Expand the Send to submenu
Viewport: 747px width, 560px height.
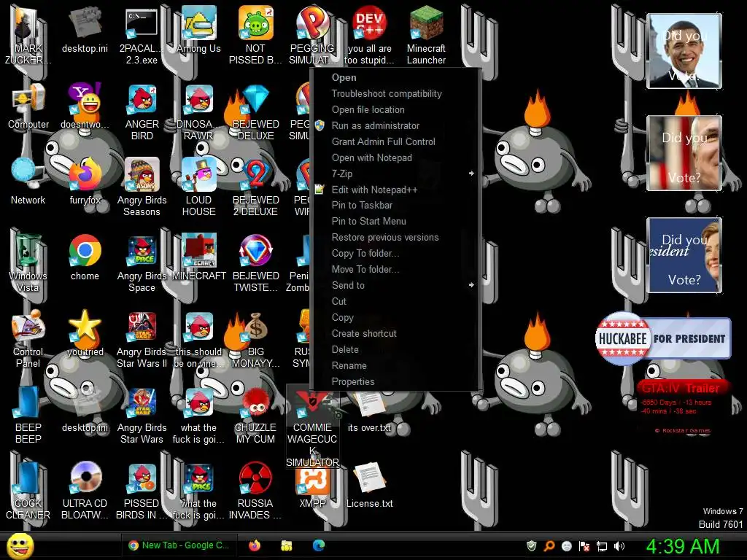tap(395, 285)
